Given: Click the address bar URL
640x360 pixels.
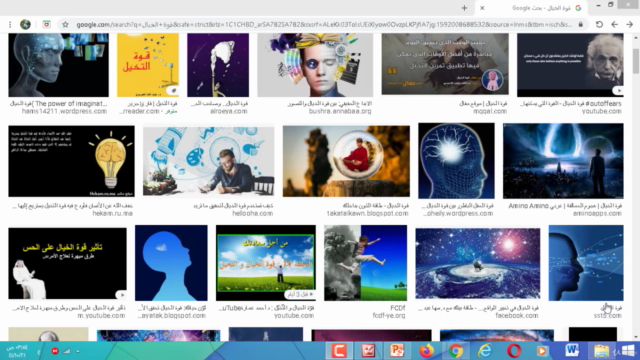Looking at the screenshot, I should [x=324, y=24].
